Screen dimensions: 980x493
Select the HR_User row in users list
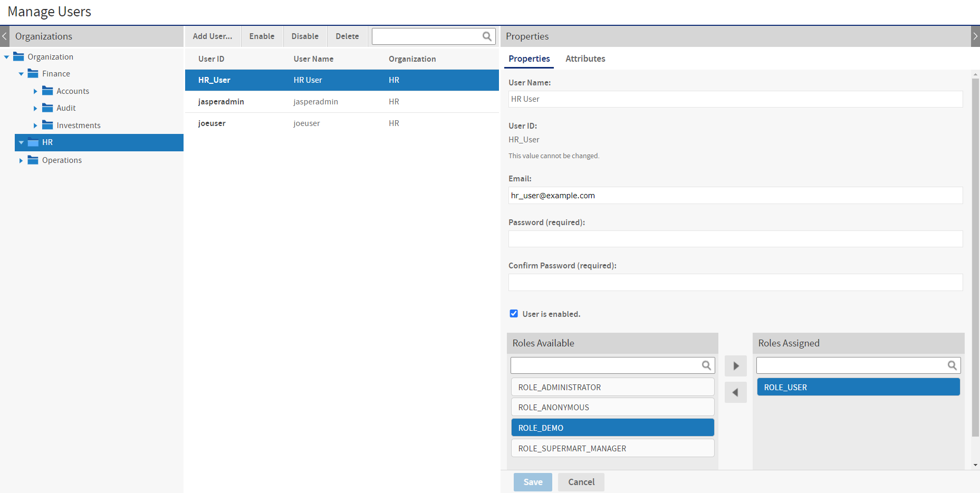(342, 80)
